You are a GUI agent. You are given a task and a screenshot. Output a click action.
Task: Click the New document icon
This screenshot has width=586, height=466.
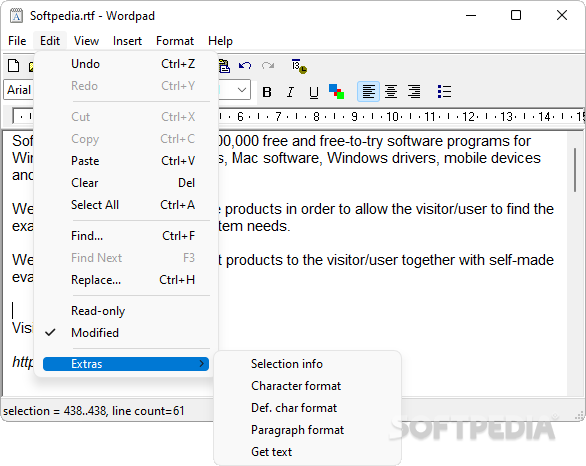[x=14, y=66]
